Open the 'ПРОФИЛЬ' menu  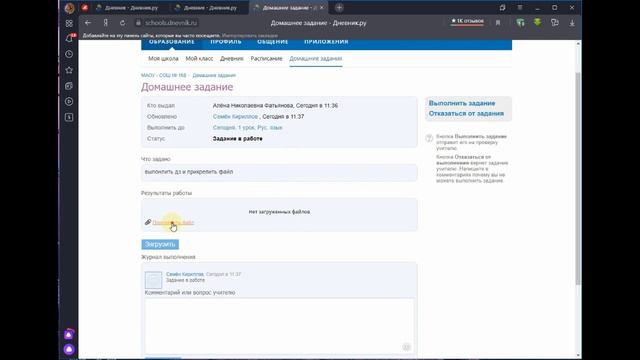(226, 42)
